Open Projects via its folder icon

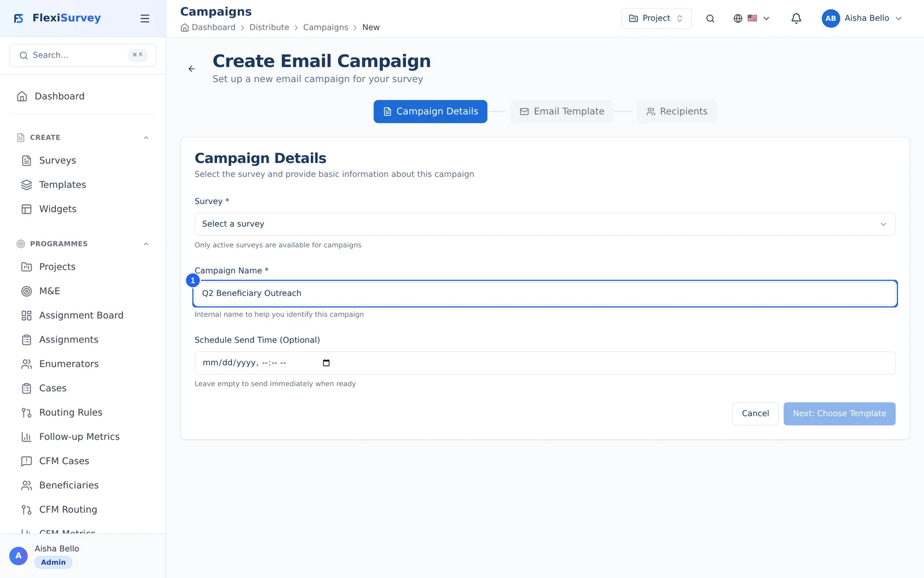tap(27, 267)
